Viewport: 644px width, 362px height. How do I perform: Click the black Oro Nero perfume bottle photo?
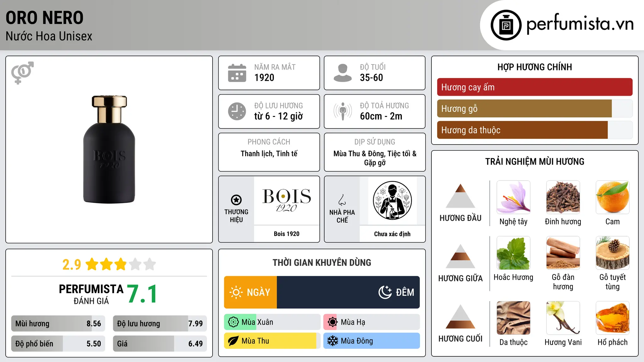click(x=109, y=149)
